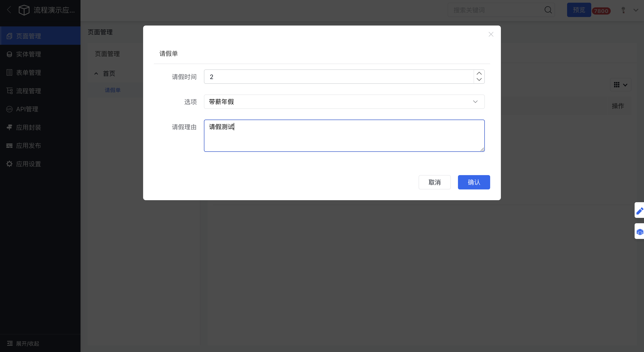Click the 请假单 dialog title
Image resolution: width=644 pixels, height=352 pixels.
169,54
